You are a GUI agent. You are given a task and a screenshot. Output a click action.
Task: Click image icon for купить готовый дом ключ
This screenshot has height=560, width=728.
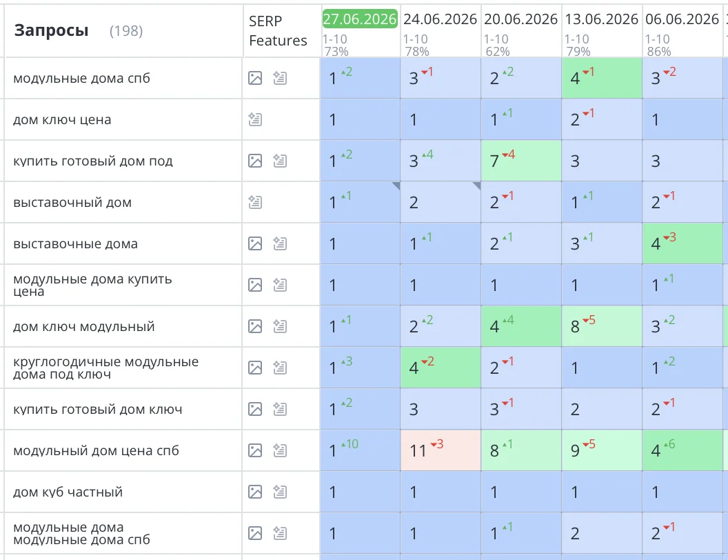tap(255, 409)
